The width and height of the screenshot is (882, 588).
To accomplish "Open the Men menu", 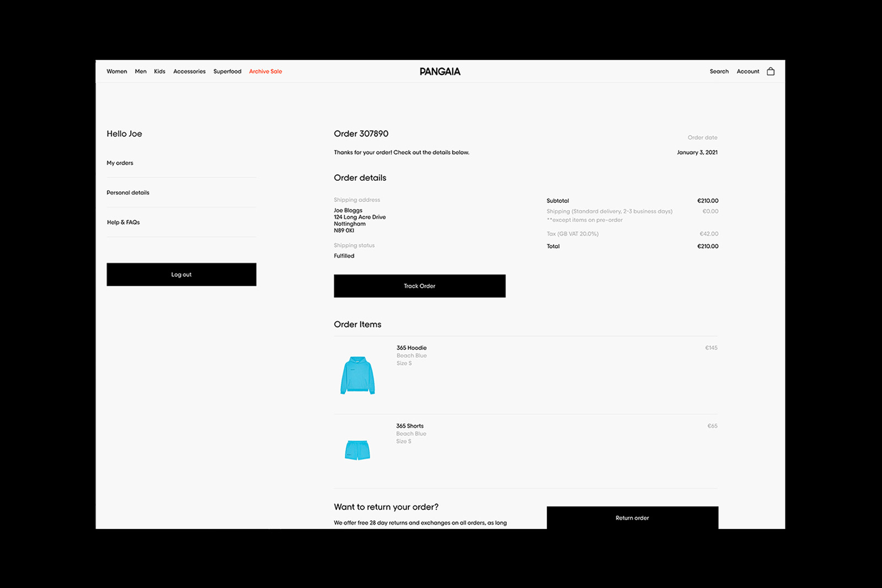I will (x=141, y=72).
